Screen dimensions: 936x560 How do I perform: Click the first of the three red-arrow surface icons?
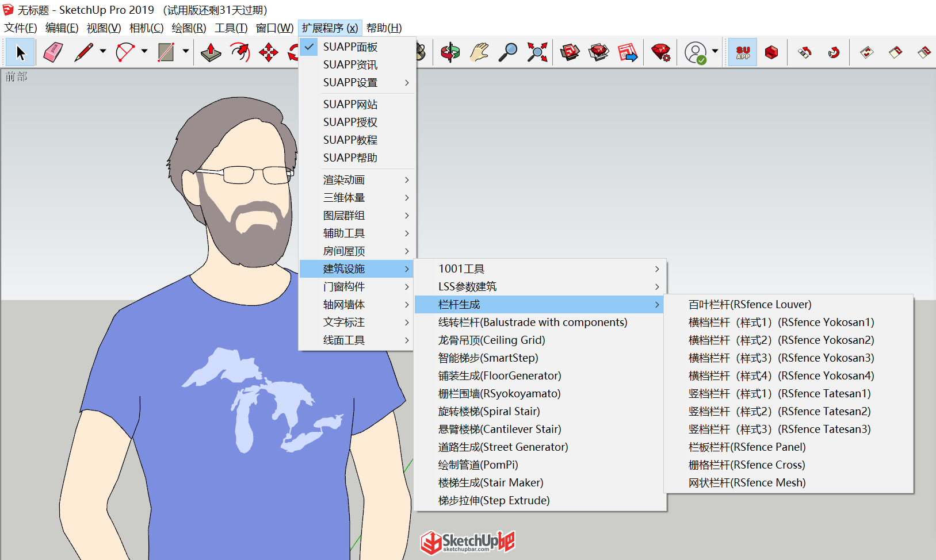tap(867, 52)
